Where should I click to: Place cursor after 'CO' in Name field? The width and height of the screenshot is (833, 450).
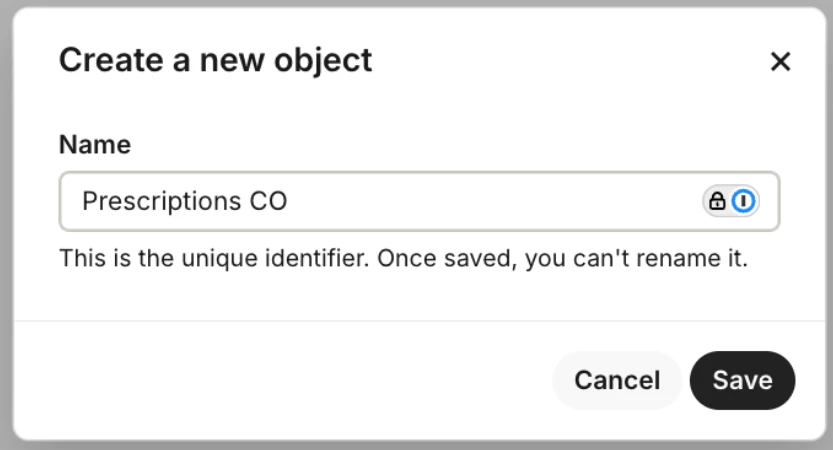click(289, 201)
